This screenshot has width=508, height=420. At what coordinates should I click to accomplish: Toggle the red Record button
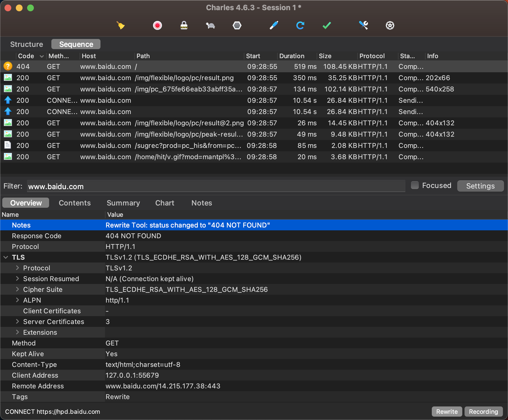click(157, 25)
